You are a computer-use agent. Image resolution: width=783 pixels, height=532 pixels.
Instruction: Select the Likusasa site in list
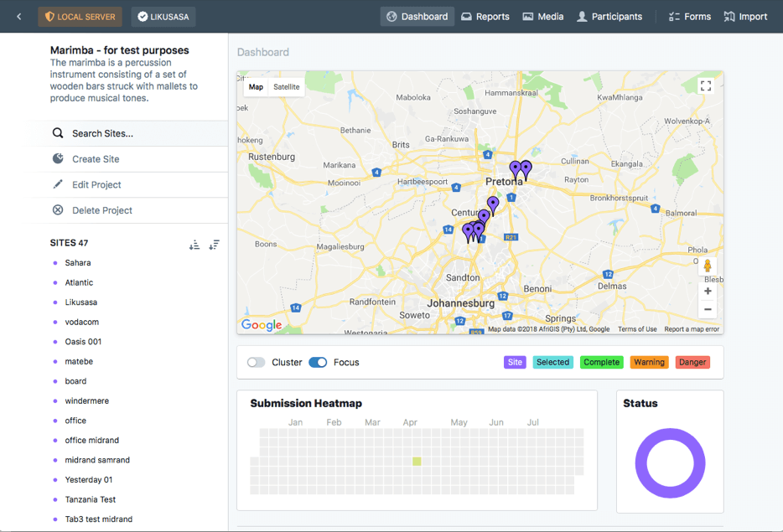(81, 302)
